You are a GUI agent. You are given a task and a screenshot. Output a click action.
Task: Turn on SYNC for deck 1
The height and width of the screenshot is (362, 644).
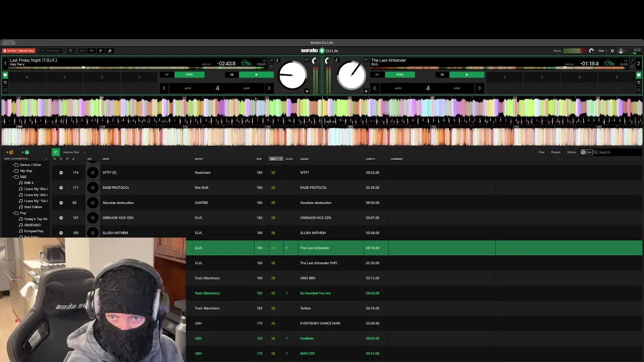click(189, 74)
